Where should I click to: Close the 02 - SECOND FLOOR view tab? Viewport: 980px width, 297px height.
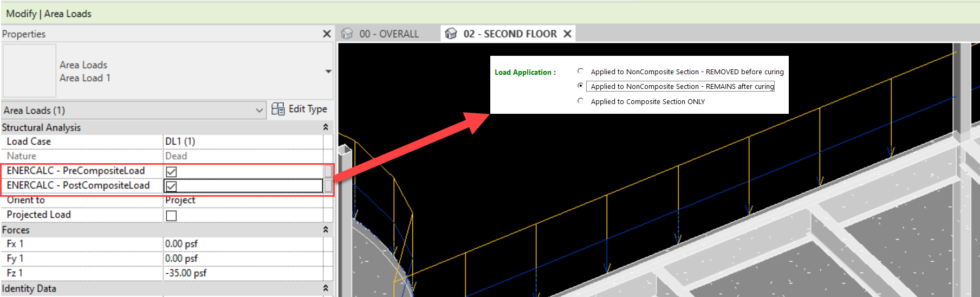pos(567,34)
